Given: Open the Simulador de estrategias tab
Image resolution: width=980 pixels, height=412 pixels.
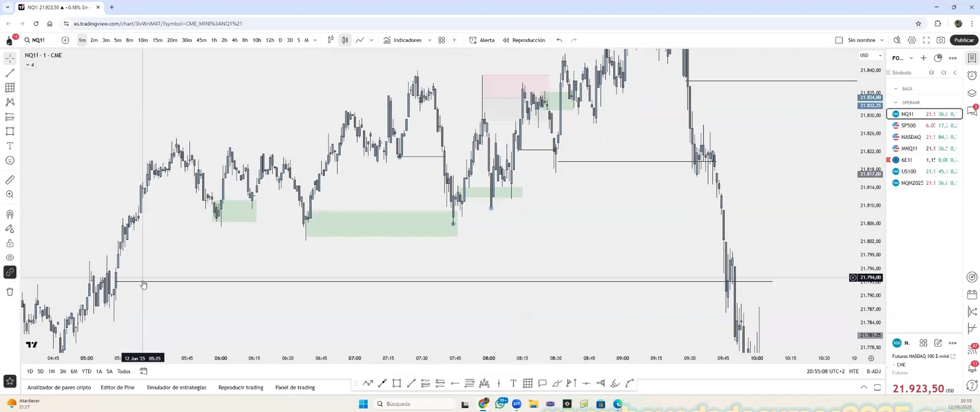Looking at the screenshot, I should coord(176,388).
